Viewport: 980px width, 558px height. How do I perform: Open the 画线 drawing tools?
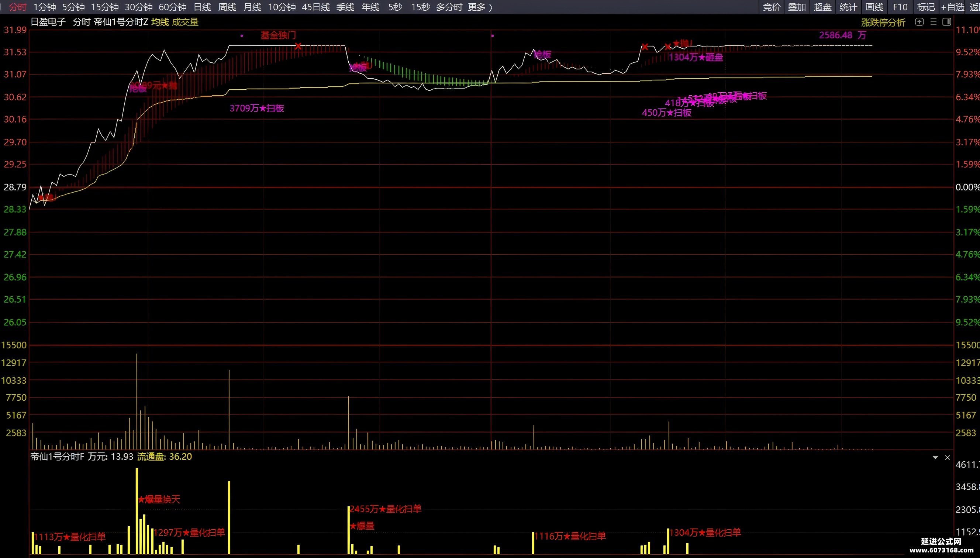point(874,7)
